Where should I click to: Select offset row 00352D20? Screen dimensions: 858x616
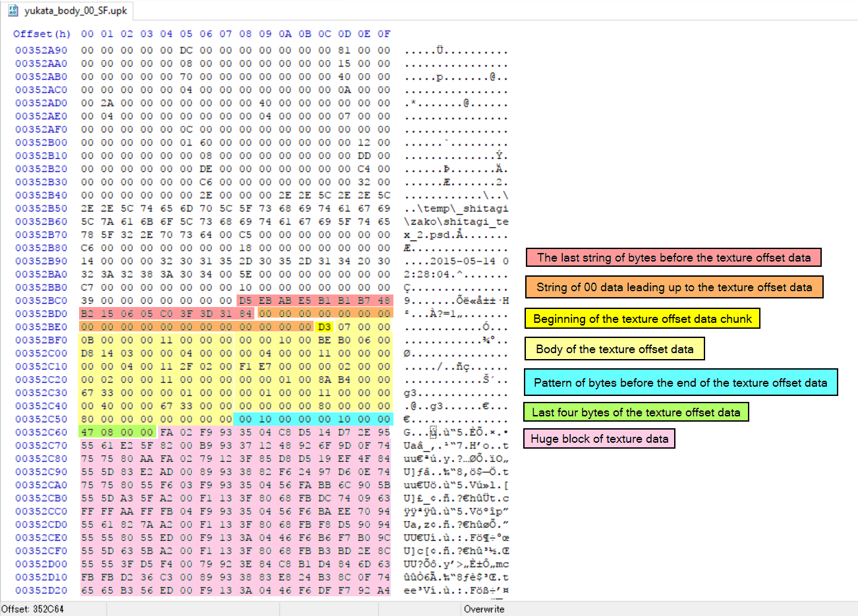(x=42, y=590)
